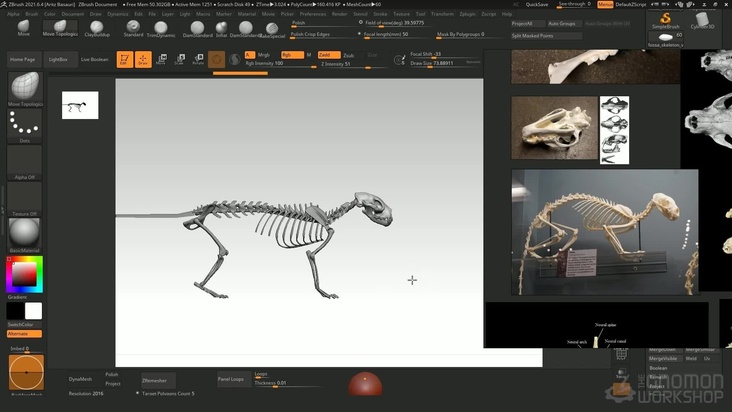Adjust the Draw Size slider
This screenshot has height=412, width=732.
pos(444,63)
